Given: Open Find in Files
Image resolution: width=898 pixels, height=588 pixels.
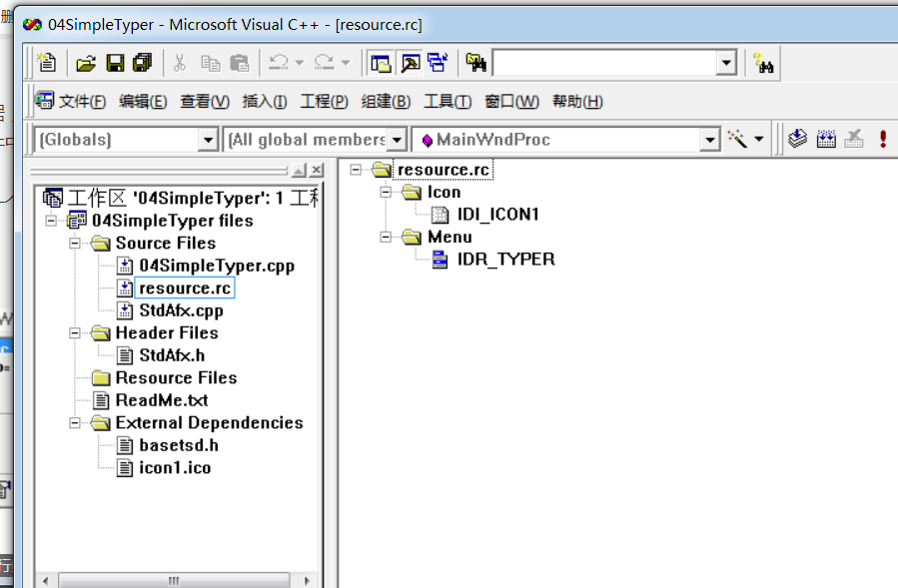Looking at the screenshot, I should [x=476, y=62].
